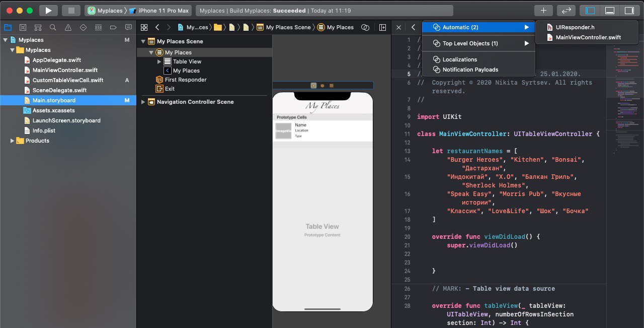Viewport: 644px width, 328px height.
Task: Toggle code review arrows button
Action: pos(566,10)
